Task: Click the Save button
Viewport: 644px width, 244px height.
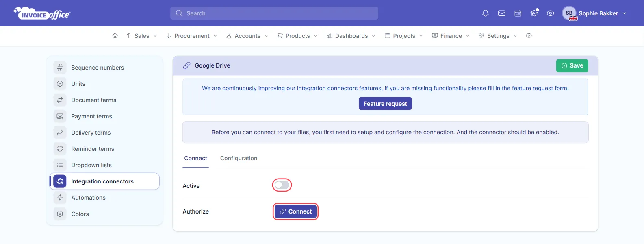Action: click(572, 65)
